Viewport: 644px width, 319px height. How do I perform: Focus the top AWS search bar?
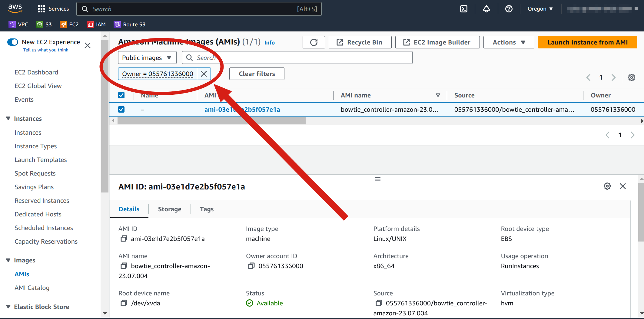tap(199, 9)
